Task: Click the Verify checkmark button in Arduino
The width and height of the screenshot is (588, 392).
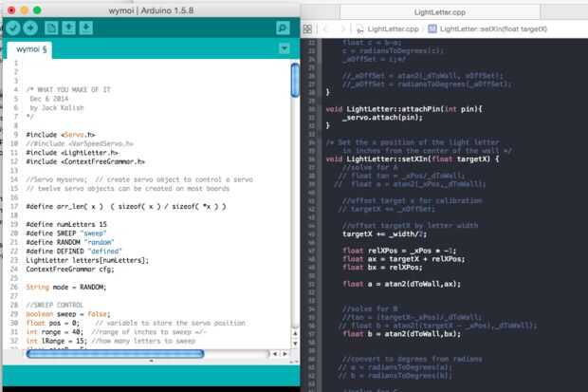Action: click(x=12, y=28)
